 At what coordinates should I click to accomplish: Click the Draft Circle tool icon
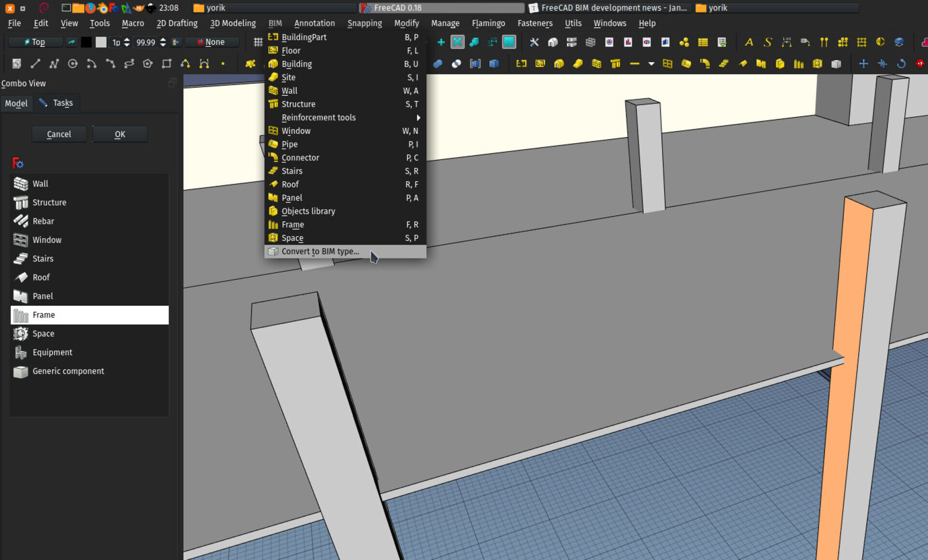pyautogui.click(x=72, y=63)
